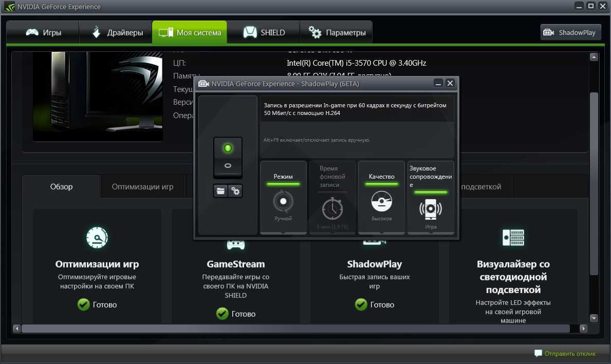Click the download arrow icon on Драйверы

coord(96,32)
